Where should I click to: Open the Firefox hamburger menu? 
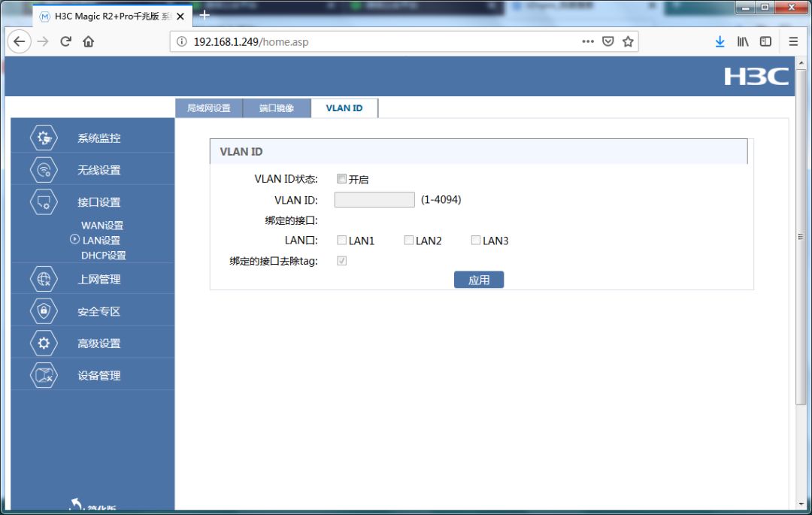coord(793,41)
